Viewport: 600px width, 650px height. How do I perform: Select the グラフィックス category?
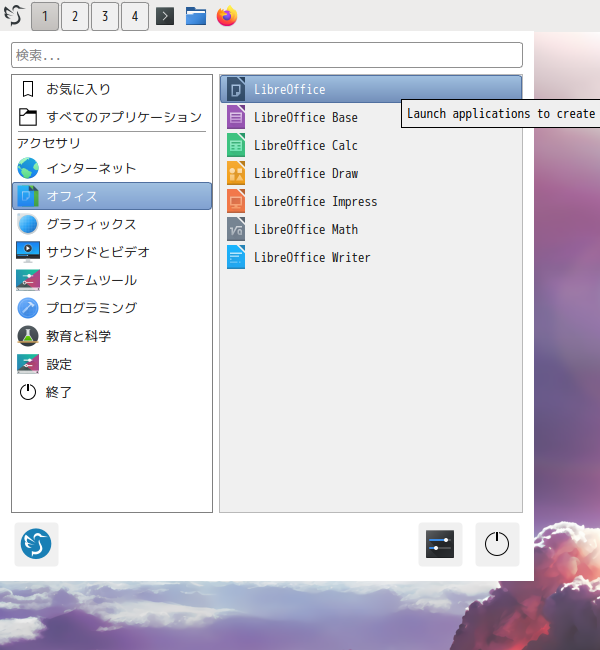coord(112,224)
